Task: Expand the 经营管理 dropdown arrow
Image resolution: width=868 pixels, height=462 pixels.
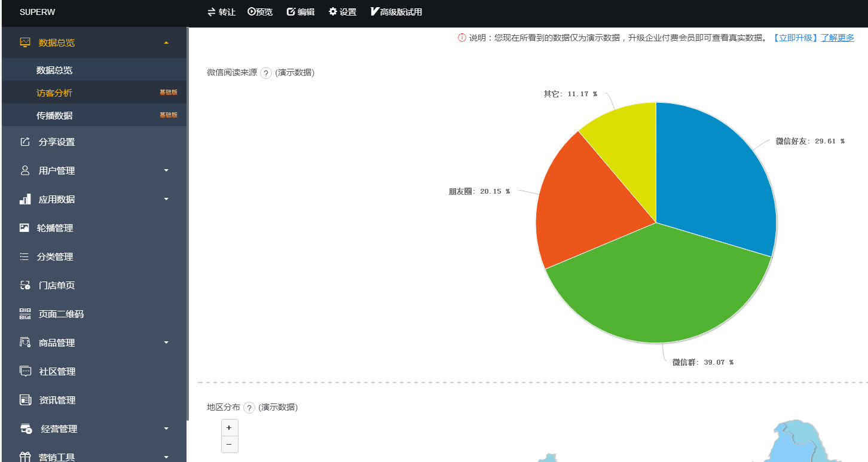Action: pyautogui.click(x=166, y=429)
